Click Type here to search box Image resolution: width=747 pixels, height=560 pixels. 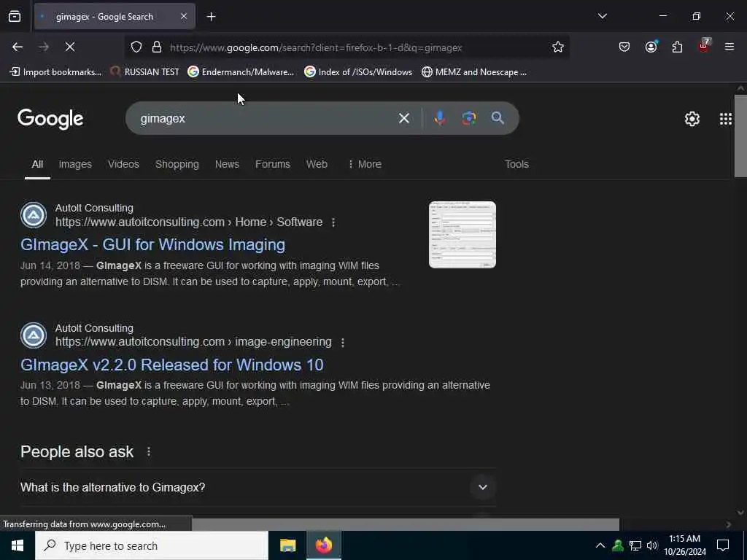point(152,545)
